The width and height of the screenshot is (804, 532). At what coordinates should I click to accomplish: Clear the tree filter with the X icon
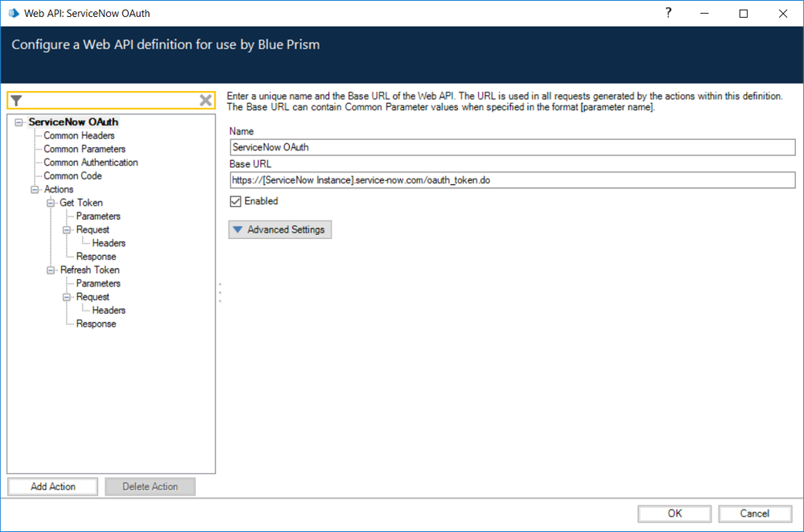205,101
